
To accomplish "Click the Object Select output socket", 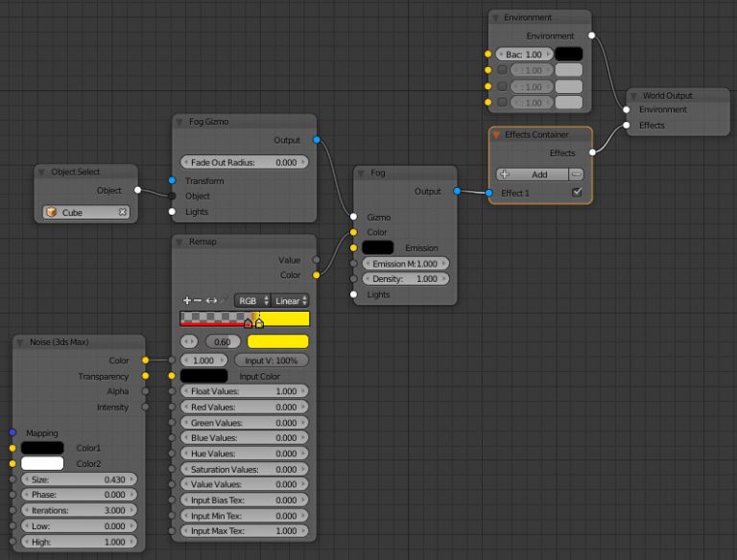I will click(138, 190).
